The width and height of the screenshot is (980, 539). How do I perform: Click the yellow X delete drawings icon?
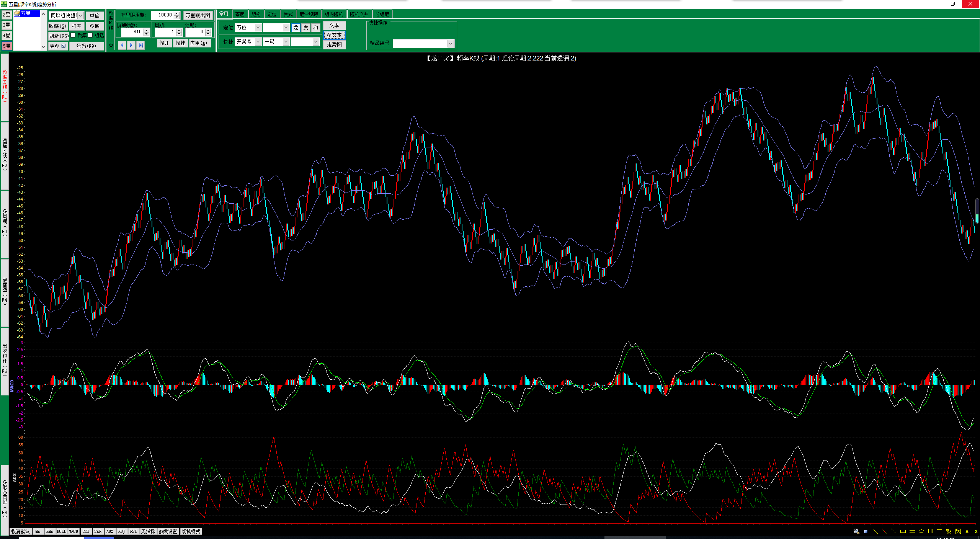976,531
